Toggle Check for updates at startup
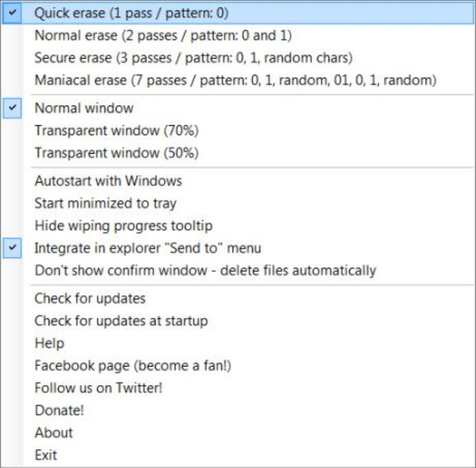The height and width of the screenshot is (468, 476). (x=121, y=321)
